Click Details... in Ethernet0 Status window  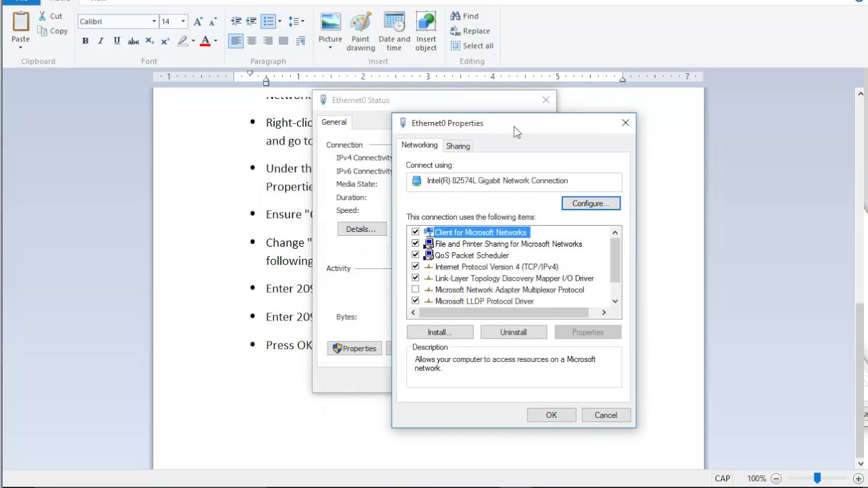tap(361, 229)
